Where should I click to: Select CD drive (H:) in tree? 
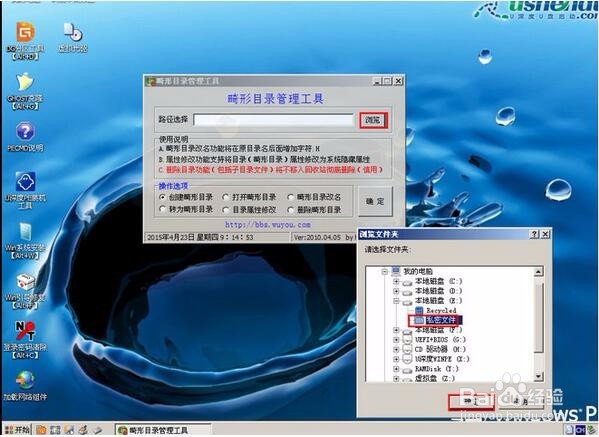pyautogui.click(x=440, y=349)
